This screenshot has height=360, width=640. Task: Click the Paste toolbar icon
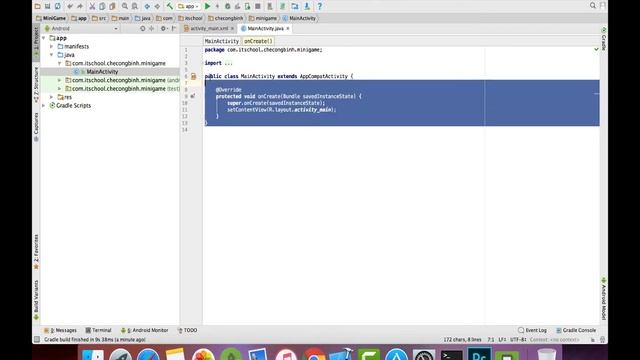point(112,6)
